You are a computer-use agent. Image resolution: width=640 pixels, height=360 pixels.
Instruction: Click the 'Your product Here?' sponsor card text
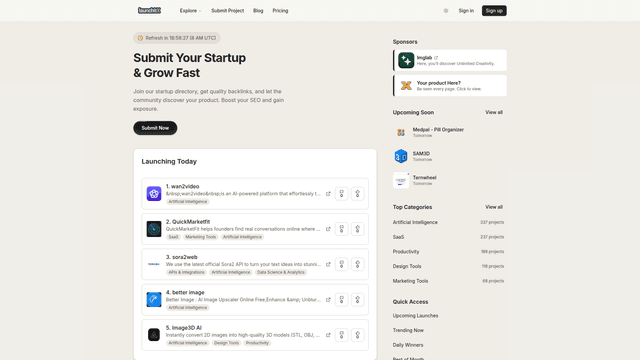(x=438, y=83)
